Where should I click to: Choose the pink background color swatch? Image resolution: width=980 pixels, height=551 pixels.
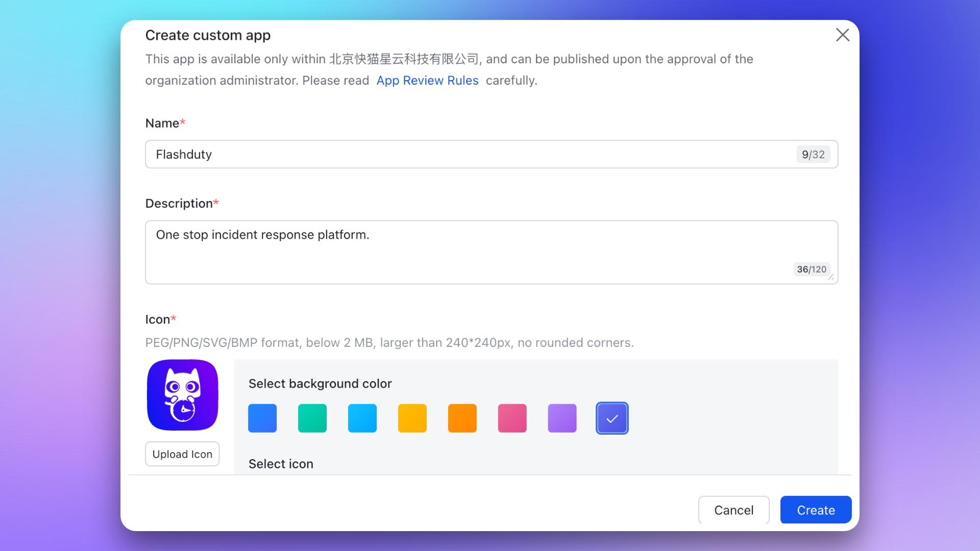click(x=512, y=418)
